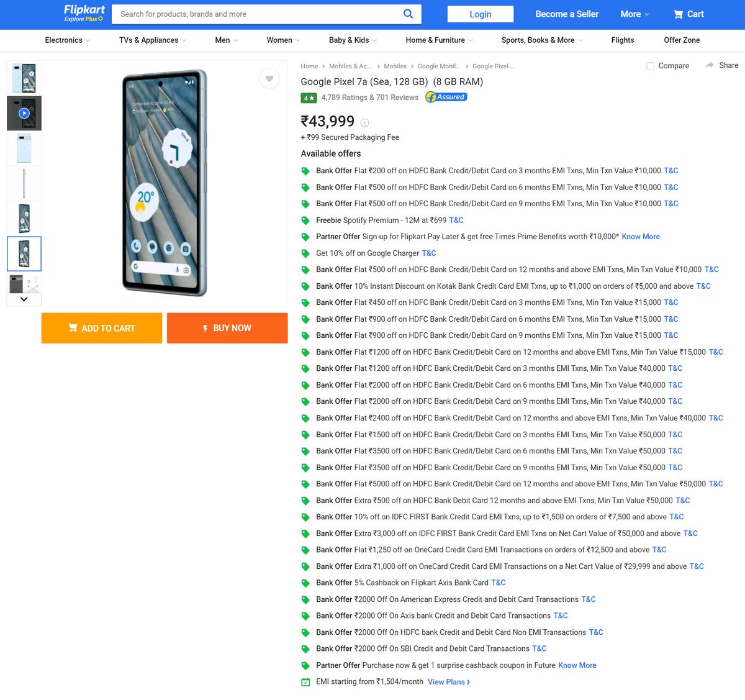Open the Flights menu item
The height and width of the screenshot is (700, 745).
pos(623,40)
